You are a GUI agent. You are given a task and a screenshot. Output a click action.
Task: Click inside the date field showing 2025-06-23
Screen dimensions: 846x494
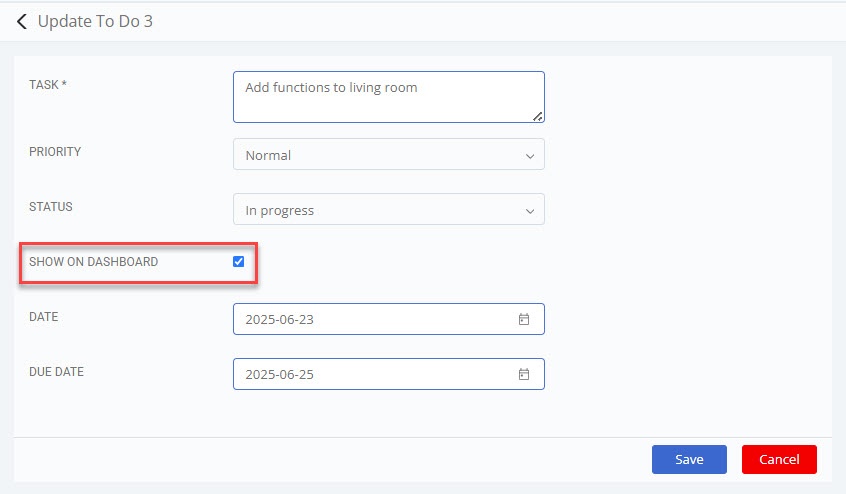tap(388, 319)
